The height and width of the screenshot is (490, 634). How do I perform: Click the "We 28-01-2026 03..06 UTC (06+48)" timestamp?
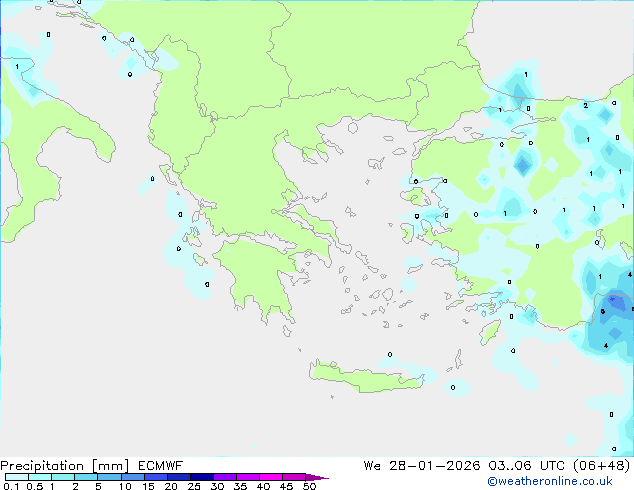point(497,466)
